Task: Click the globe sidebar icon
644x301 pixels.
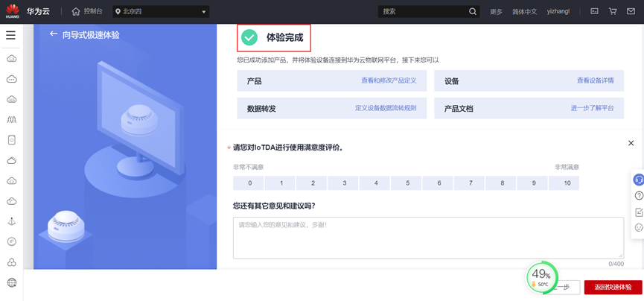Action: click(11, 282)
